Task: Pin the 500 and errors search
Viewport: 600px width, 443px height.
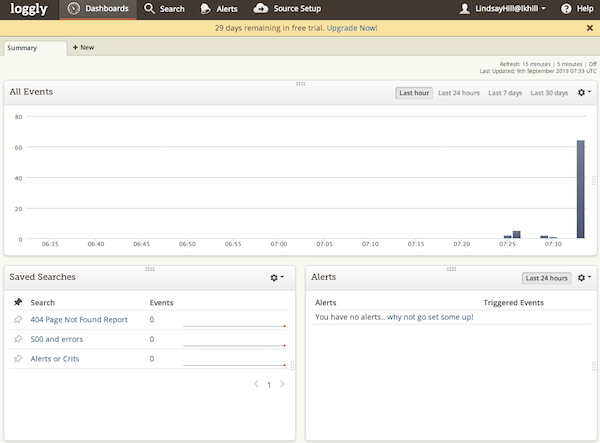Action: [18, 339]
